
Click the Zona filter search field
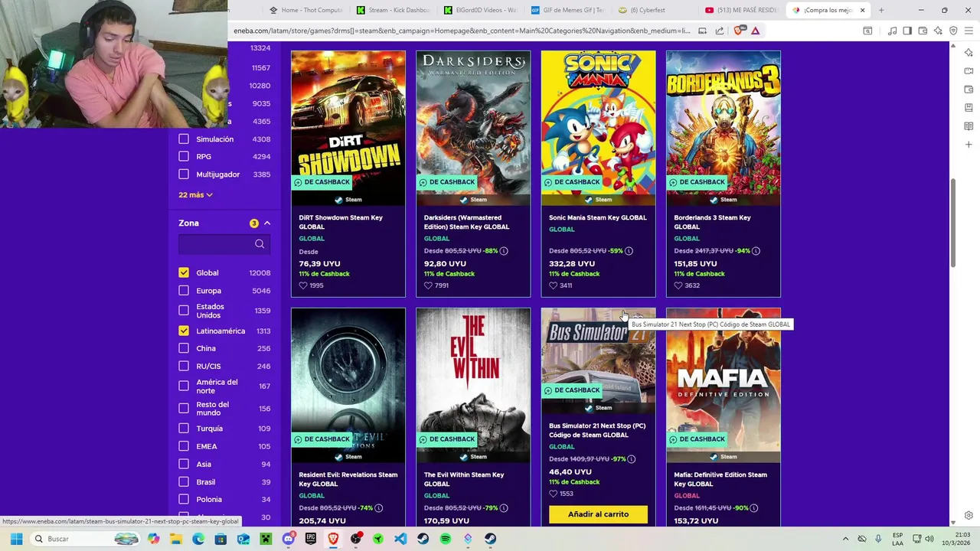point(224,244)
